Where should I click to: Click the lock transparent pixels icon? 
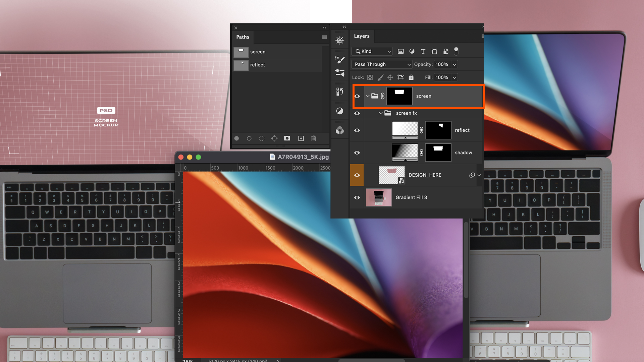[x=370, y=77]
